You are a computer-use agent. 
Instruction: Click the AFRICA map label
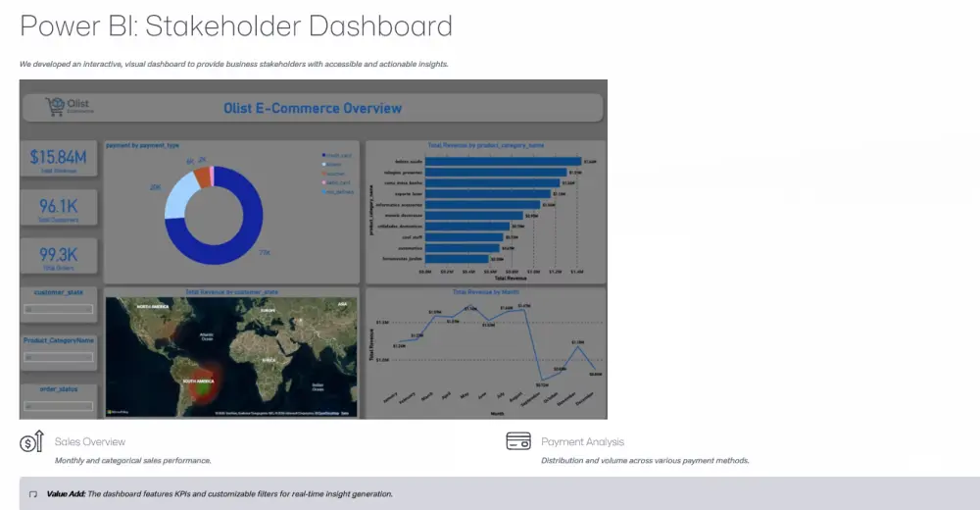tap(269, 360)
